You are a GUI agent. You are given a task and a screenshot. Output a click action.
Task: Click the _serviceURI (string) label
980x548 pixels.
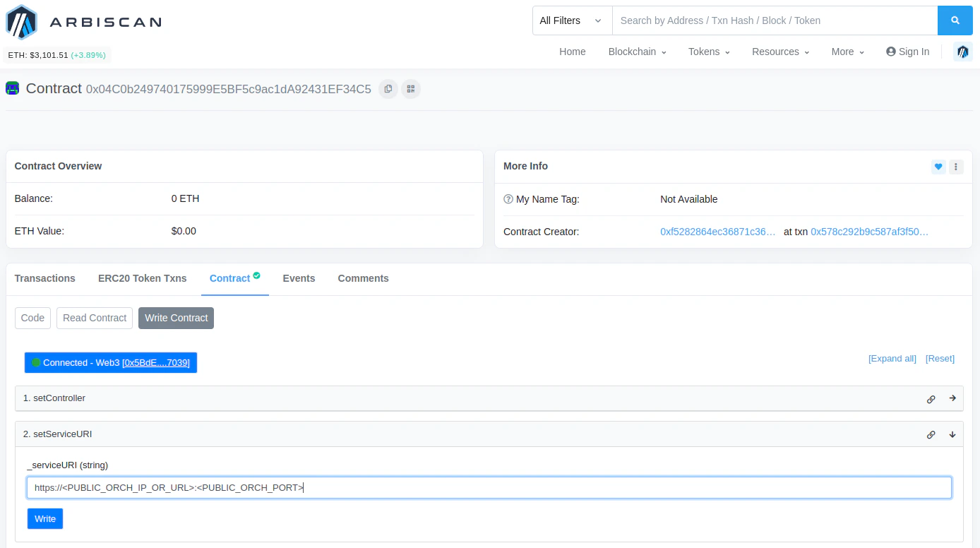pos(68,465)
